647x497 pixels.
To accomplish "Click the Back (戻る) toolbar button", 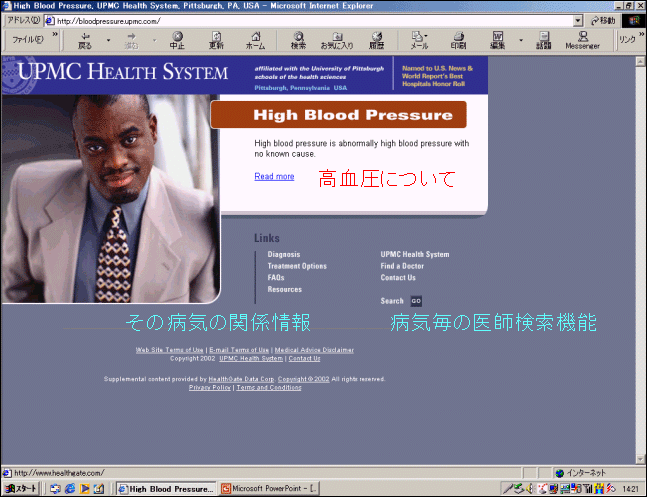I will [85, 40].
